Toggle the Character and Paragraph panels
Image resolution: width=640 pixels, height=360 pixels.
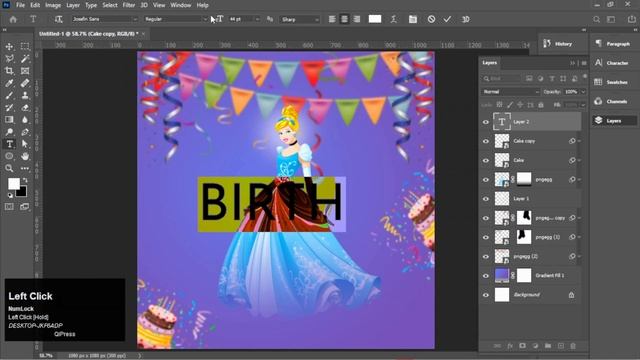pyautogui.click(x=413, y=19)
